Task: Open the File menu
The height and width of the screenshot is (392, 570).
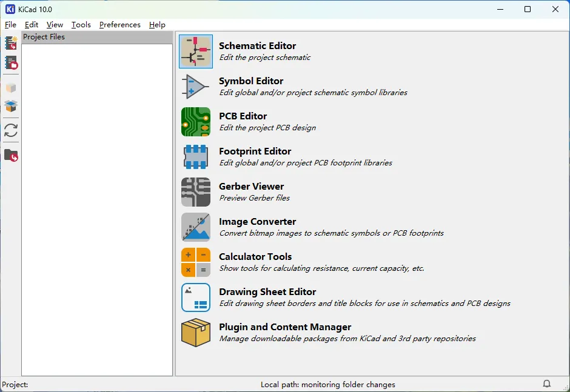Action: click(10, 25)
